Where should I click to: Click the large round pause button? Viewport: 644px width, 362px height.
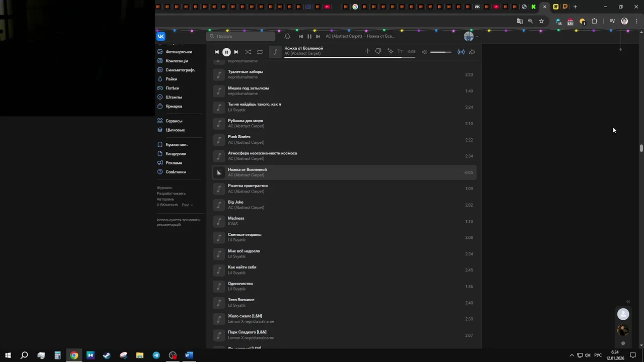coord(226,52)
